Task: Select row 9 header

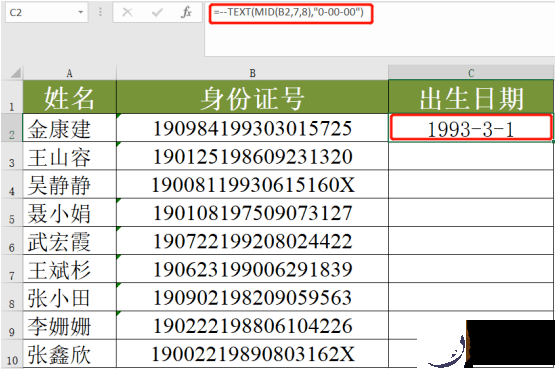Action: (x=12, y=325)
